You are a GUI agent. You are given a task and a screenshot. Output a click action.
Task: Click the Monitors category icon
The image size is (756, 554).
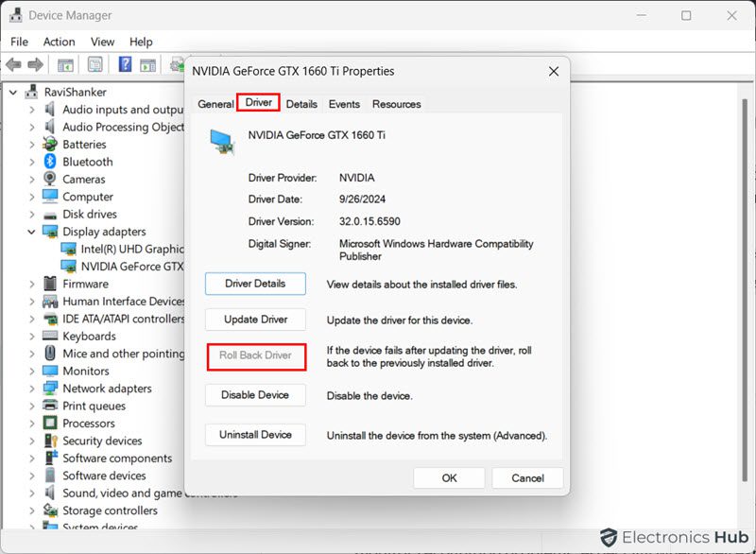[52, 371]
